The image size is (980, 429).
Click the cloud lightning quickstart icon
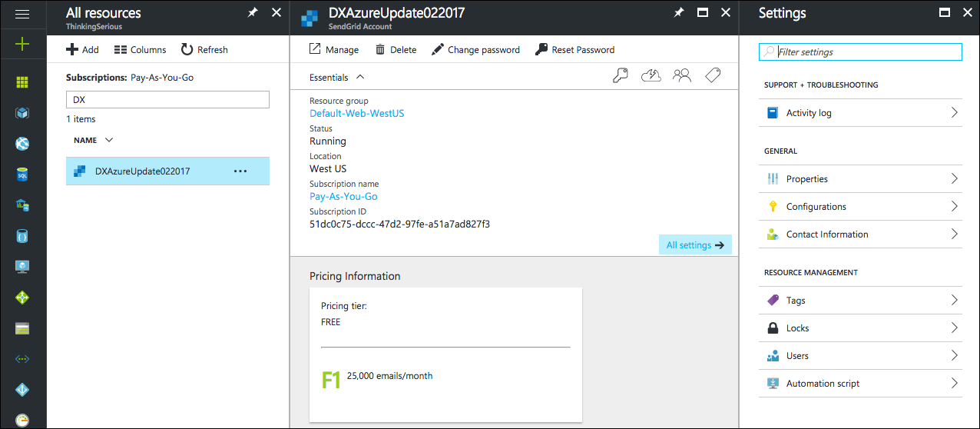click(651, 75)
